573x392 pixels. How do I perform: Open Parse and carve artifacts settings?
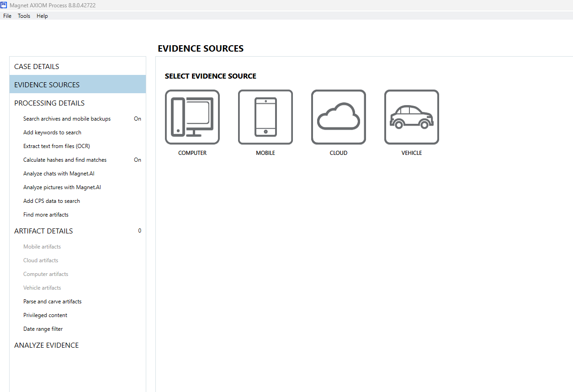coord(53,302)
